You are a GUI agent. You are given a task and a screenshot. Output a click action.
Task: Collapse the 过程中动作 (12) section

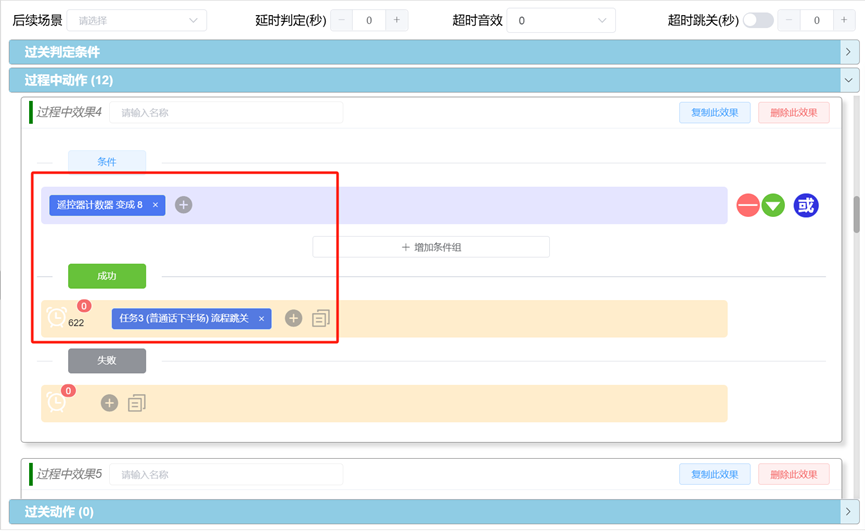click(849, 80)
